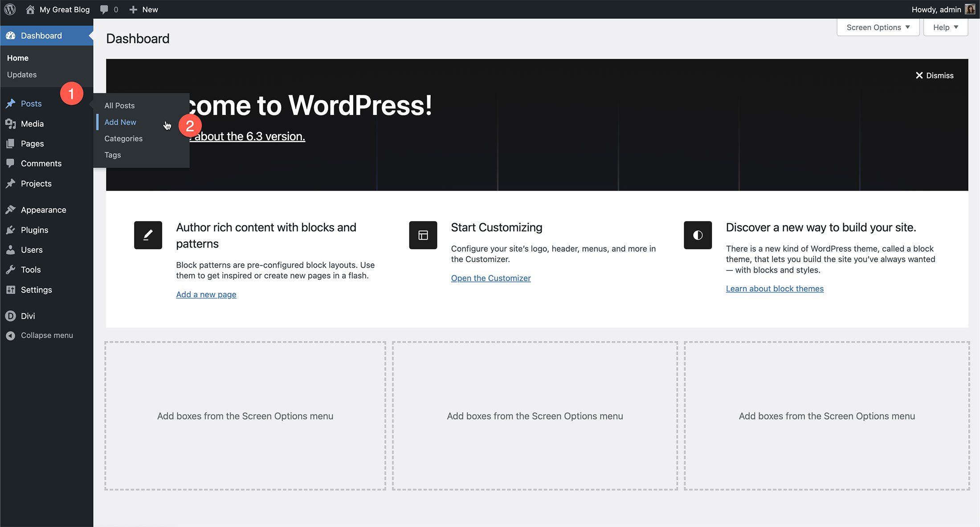Image resolution: width=980 pixels, height=527 pixels.
Task: Click the Tags submenu item
Action: (x=112, y=155)
